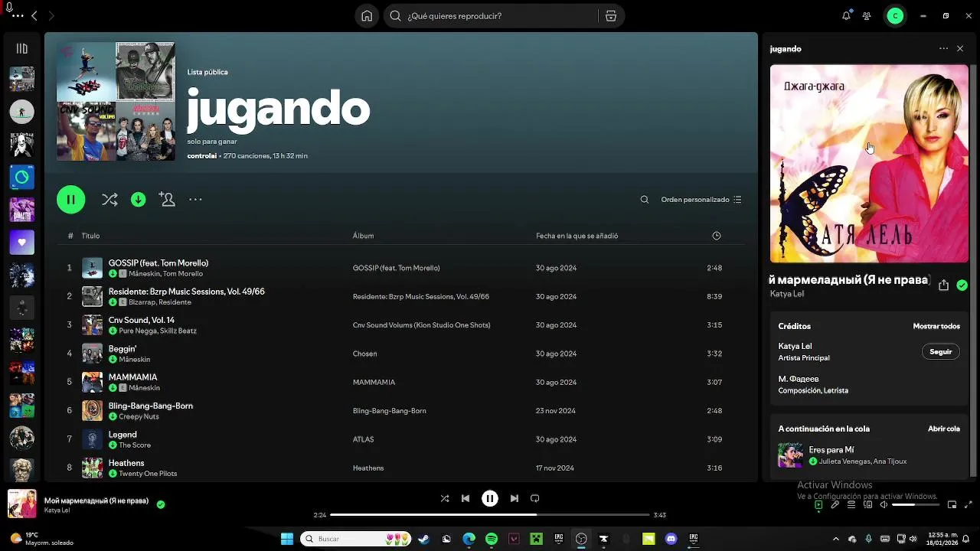Open the green profile avatar menu
Screen dimensions: 980x551
pyautogui.click(x=895, y=16)
